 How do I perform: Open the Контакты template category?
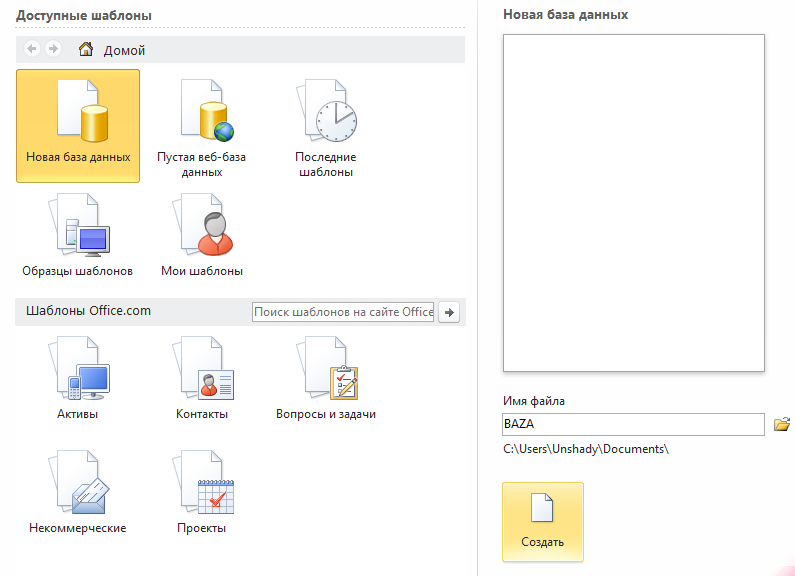(202, 378)
